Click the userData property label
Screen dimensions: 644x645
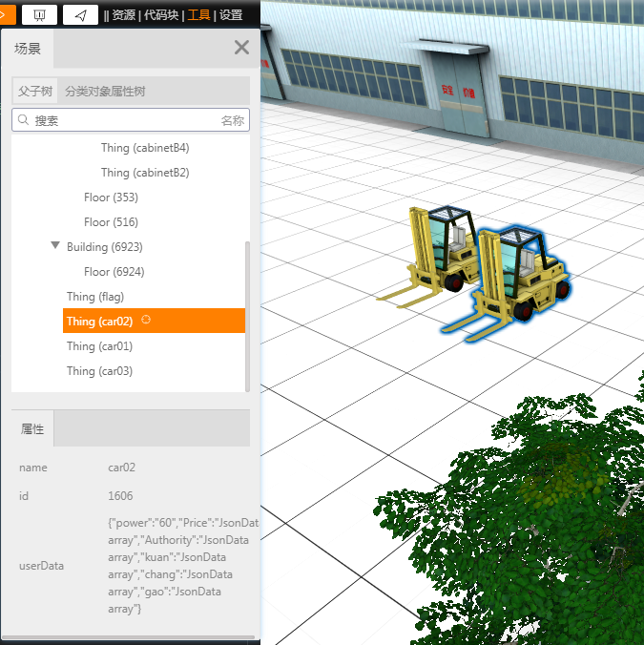pyautogui.click(x=42, y=566)
